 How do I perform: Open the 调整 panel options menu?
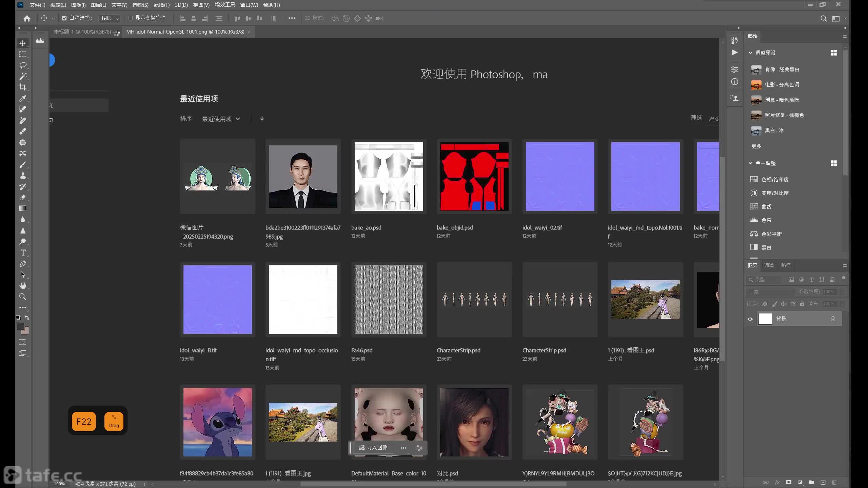click(845, 36)
